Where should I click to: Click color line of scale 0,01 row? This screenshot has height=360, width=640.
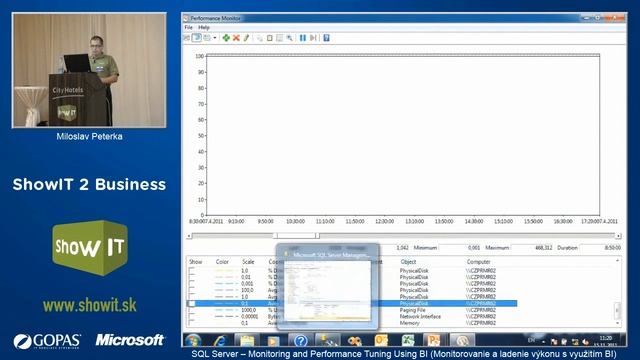(x=226, y=277)
